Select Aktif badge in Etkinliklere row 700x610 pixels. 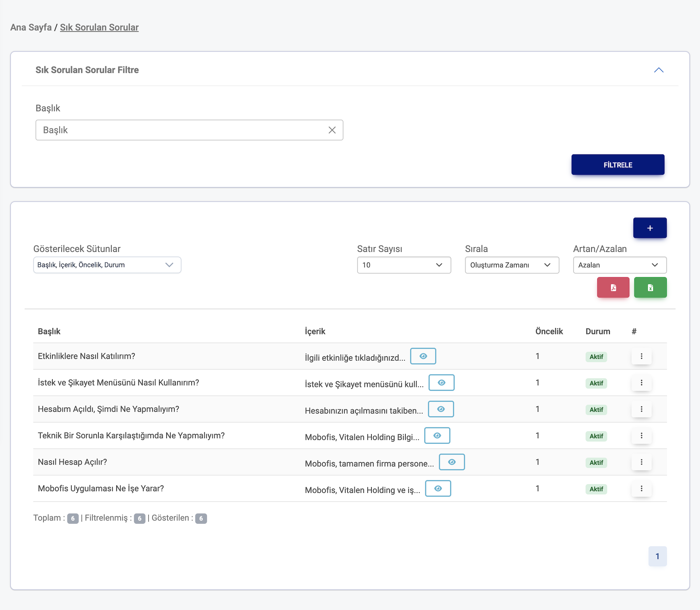[596, 357]
